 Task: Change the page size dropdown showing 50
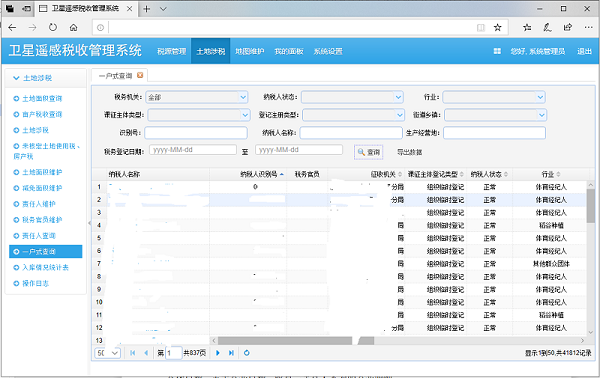point(108,353)
